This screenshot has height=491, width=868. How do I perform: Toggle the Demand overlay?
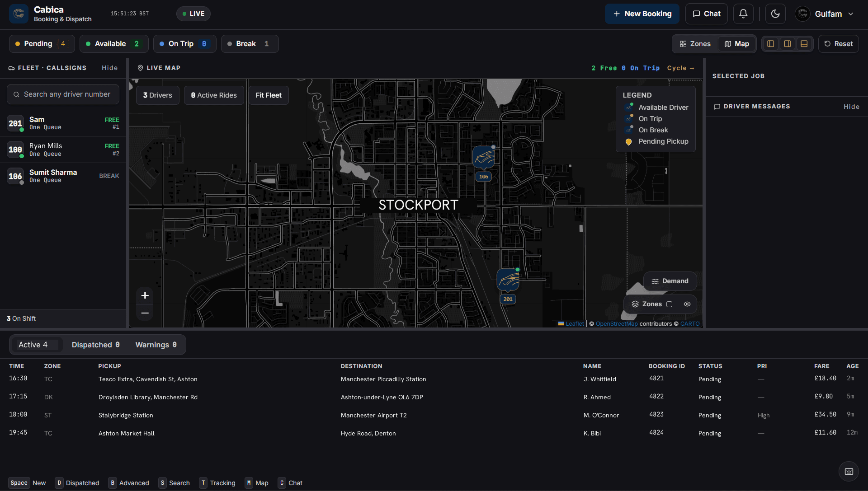tap(670, 281)
